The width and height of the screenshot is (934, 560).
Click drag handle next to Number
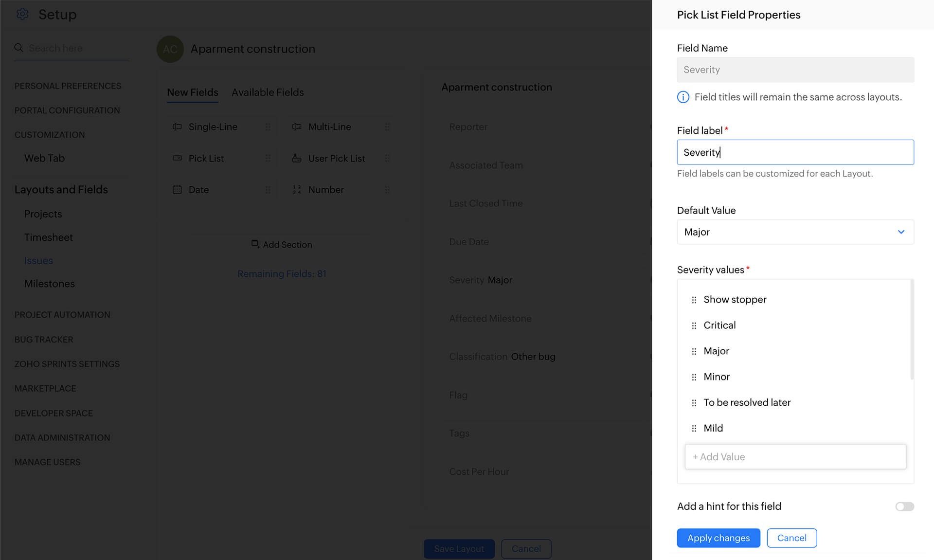(387, 190)
